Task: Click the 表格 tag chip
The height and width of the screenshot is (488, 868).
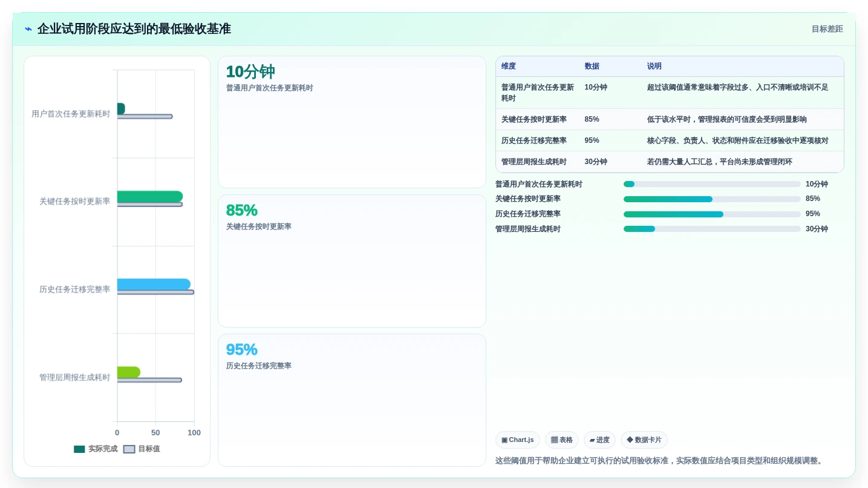Action: [562, 440]
